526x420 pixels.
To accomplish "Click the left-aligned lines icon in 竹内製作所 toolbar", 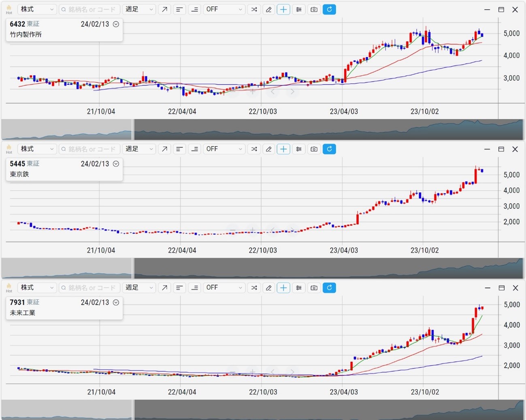I will 179,9.
